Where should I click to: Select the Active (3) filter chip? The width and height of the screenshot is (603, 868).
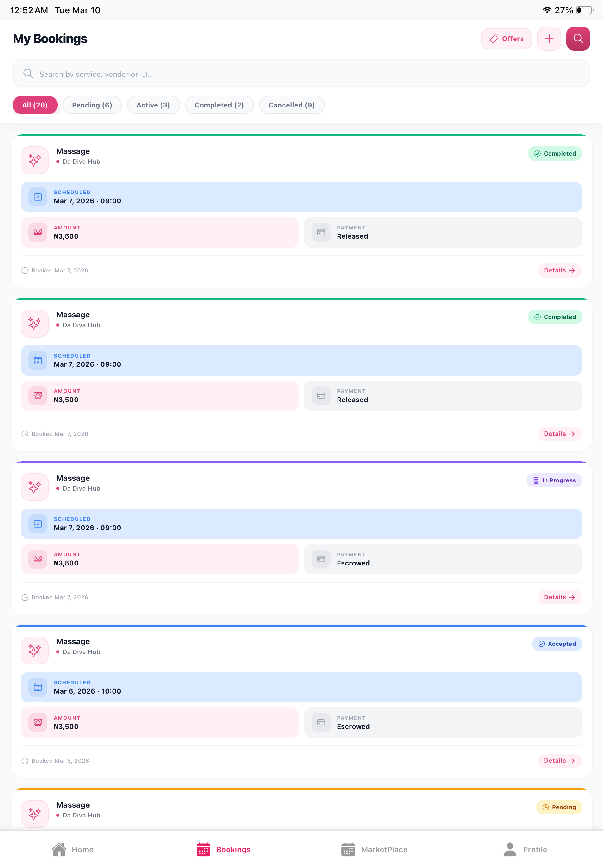click(153, 105)
